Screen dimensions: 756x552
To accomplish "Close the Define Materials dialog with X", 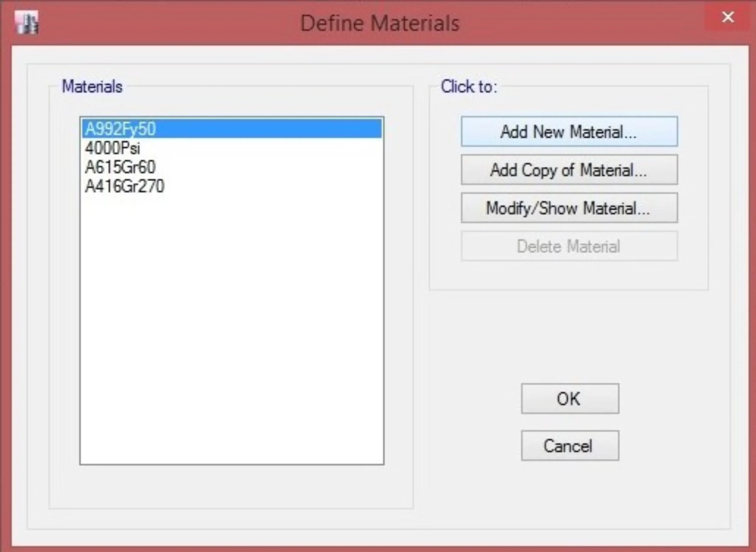I will click(728, 17).
